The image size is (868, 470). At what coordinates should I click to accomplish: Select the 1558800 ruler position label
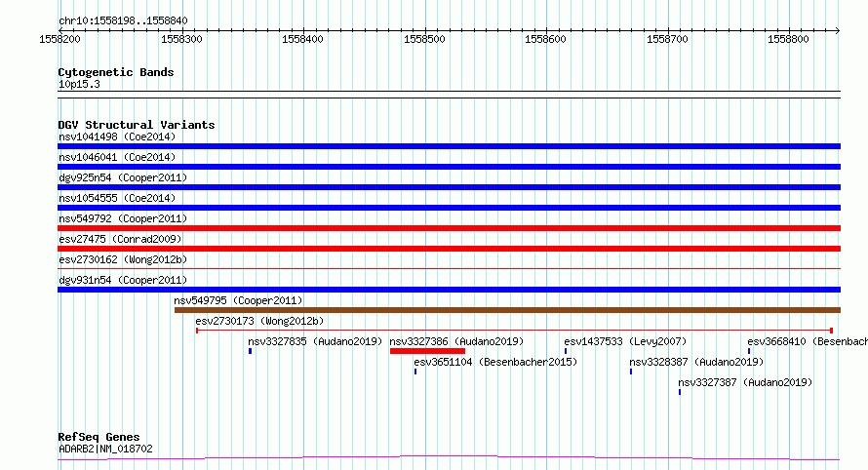788,39
